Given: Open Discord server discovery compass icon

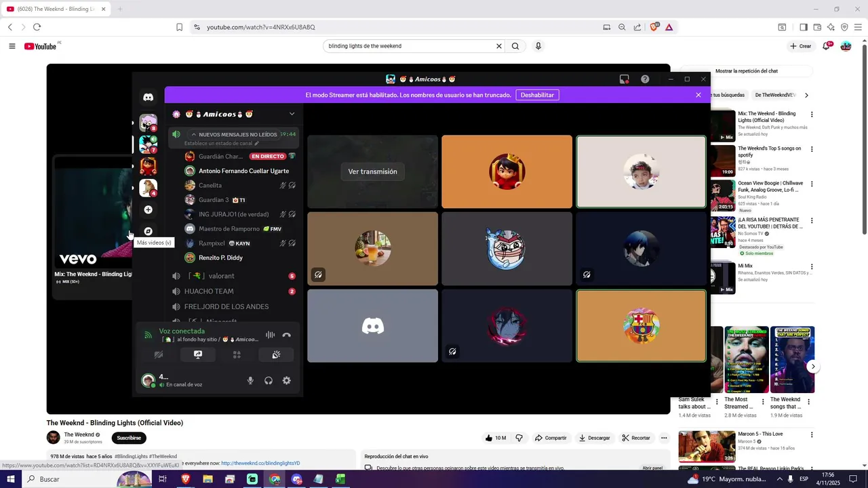Looking at the screenshot, I should (x=148, y=231).
